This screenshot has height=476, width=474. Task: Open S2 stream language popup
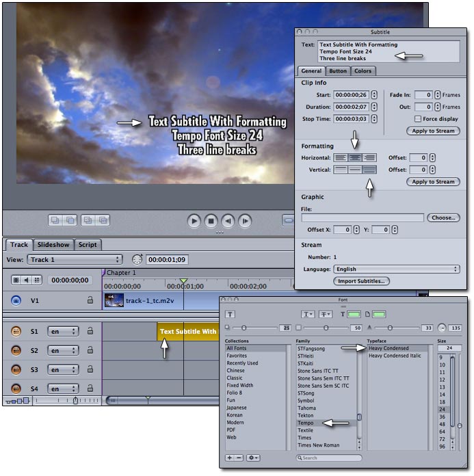click(x=62, y=351)
